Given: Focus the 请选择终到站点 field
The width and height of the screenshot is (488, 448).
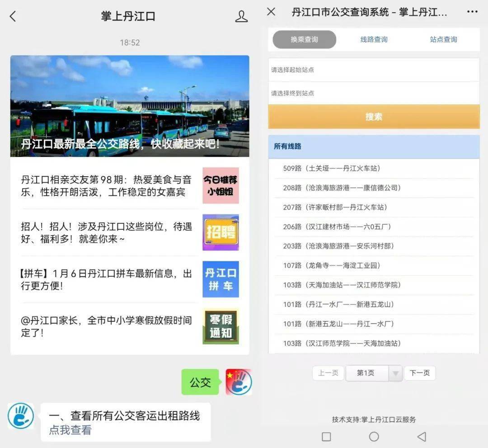Looking at the screenshot, I should click(374, 93).
